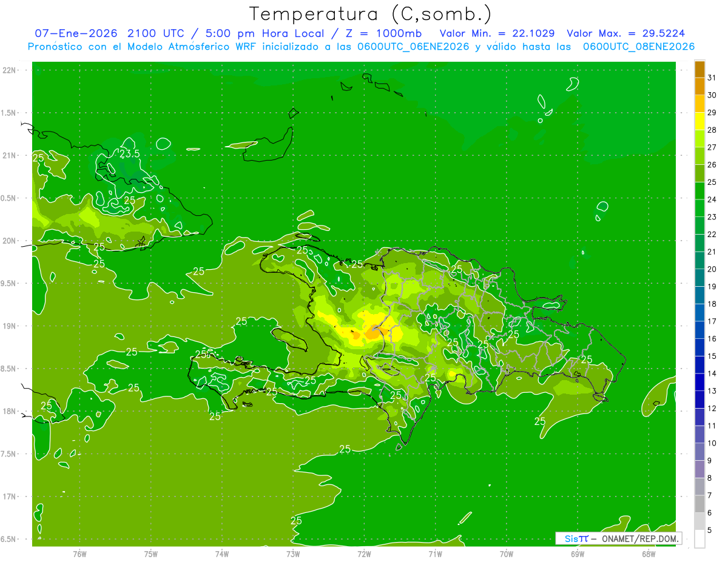Click the "74W" longitude axis label
728x562 pixels.
[222, 554]
